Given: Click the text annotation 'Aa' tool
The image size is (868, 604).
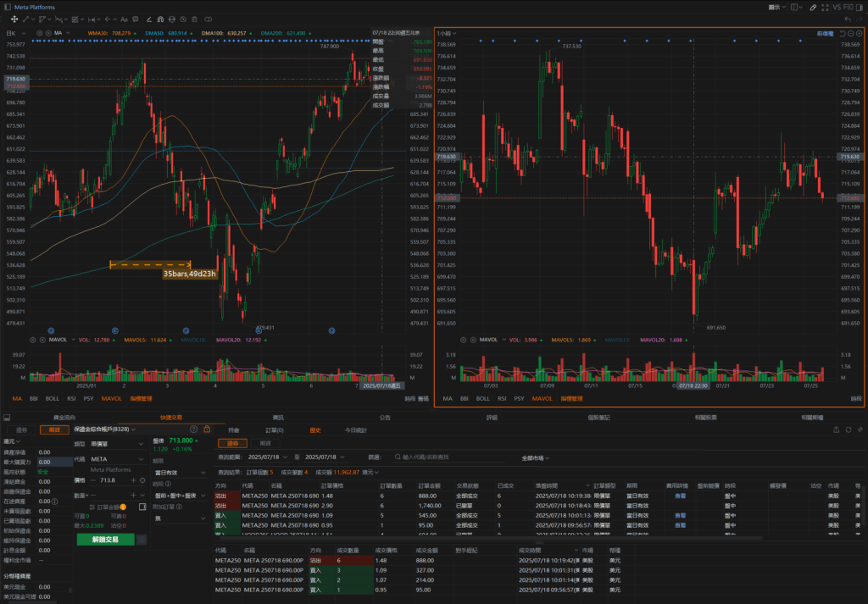Looking at the screenshot, I should 125,19.
